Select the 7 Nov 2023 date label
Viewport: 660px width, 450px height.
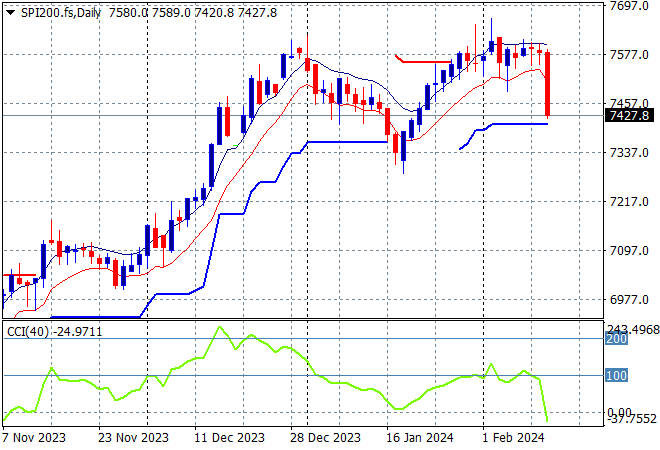tap(34, 438)
